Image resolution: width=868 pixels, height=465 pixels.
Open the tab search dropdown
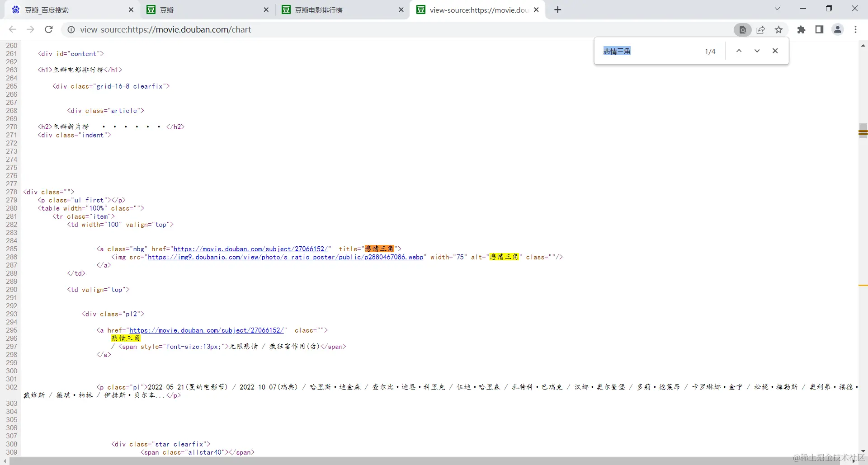click(778, 9)
